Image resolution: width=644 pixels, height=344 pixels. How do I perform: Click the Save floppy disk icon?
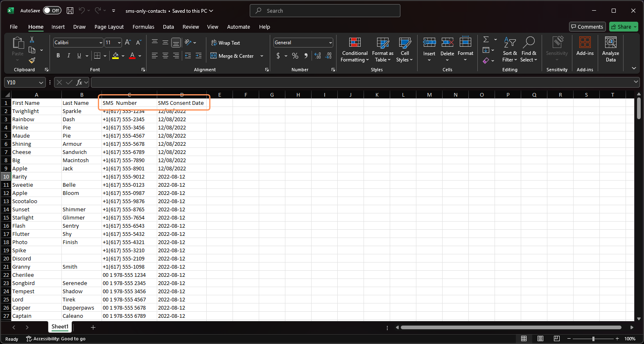coord(70,11)
